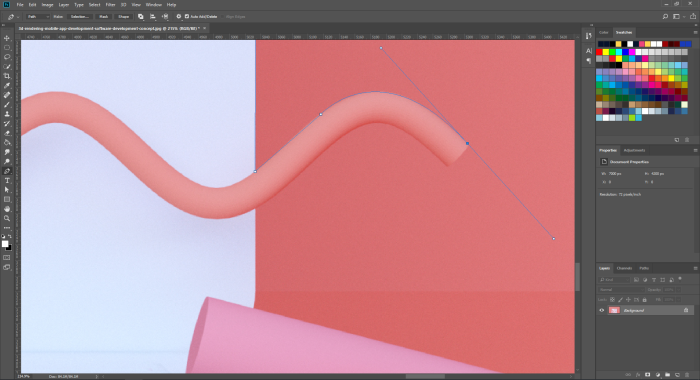Select the Horizontal Type tool
700x380 pixels.
click(x=7, y=180)
